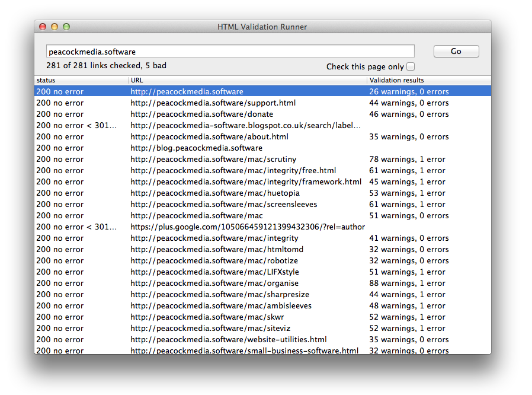Click the status cell of the blogspot row
Viewport: 532px width, 395px height.
point(76,125)
